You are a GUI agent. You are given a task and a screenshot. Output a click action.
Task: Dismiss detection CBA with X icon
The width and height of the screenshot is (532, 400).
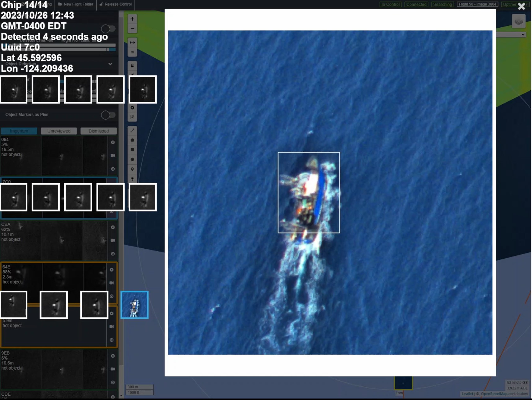pos(113,227)
